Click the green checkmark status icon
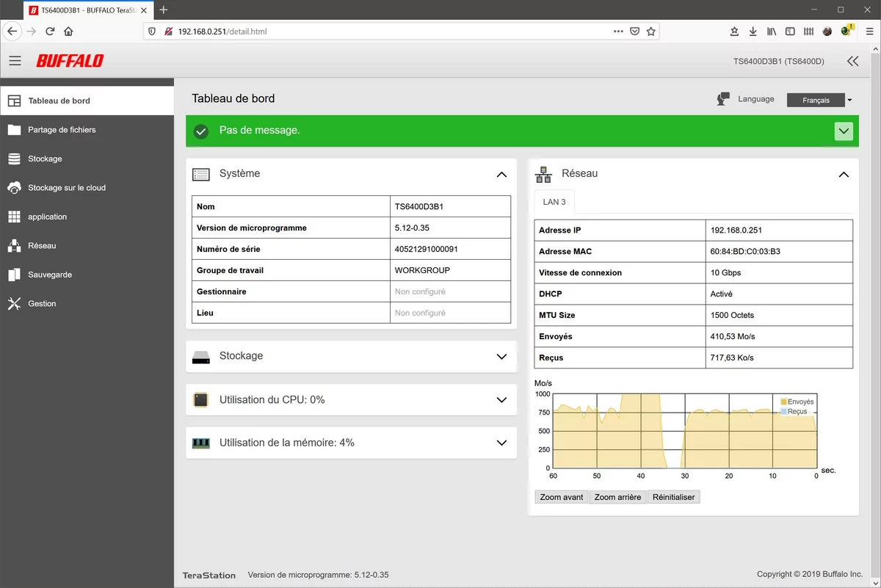 click(x=201, y=131)
